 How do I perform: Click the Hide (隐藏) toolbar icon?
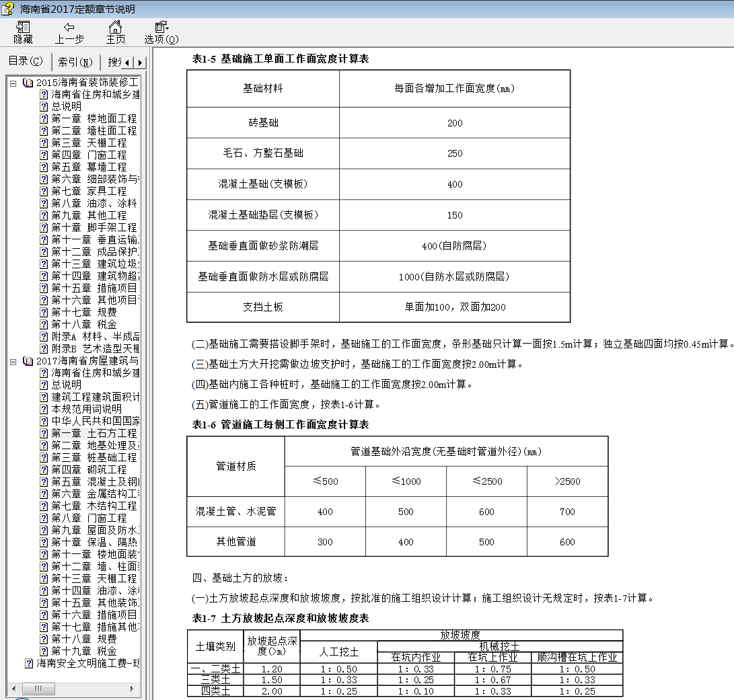23,33
